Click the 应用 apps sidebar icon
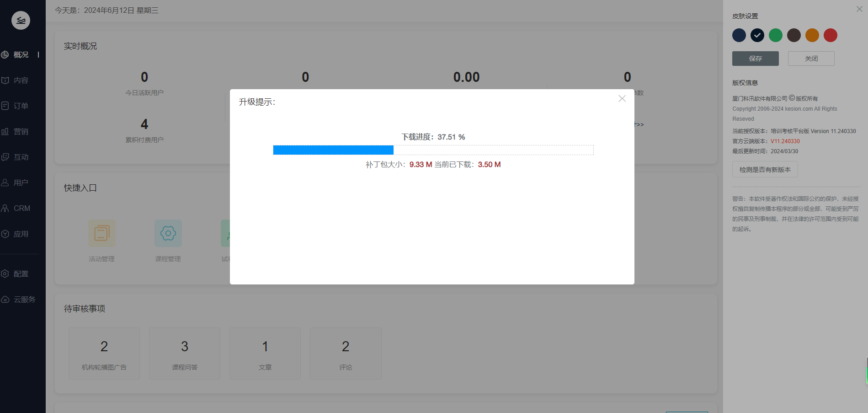The height and width of the screenshot is (413, 868). pos(5,234)
